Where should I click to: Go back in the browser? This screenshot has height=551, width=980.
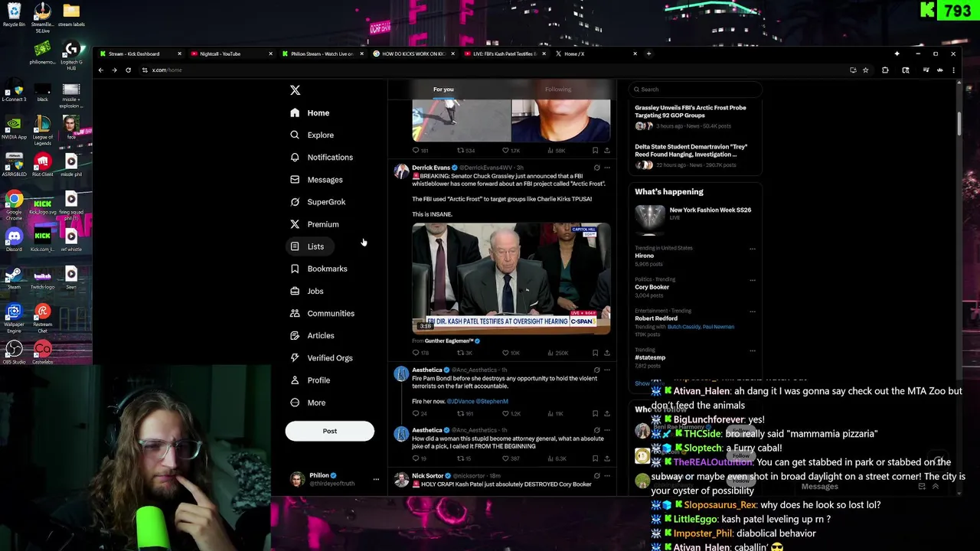(x=100, y=70)
